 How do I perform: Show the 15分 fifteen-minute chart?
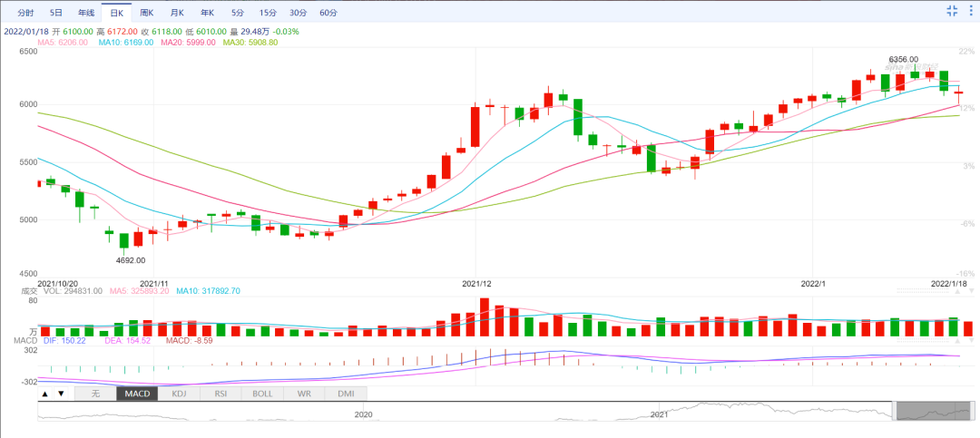pos(267,13)
